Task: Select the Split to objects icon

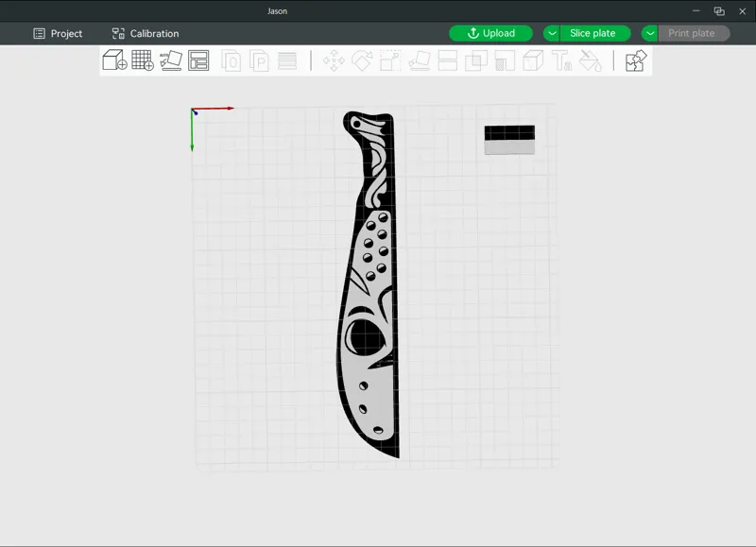Action: click(x=231, y=61)
